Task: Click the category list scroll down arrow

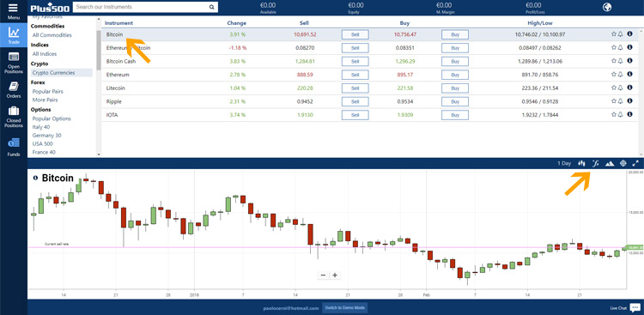Action: click(x=99, y=154)
